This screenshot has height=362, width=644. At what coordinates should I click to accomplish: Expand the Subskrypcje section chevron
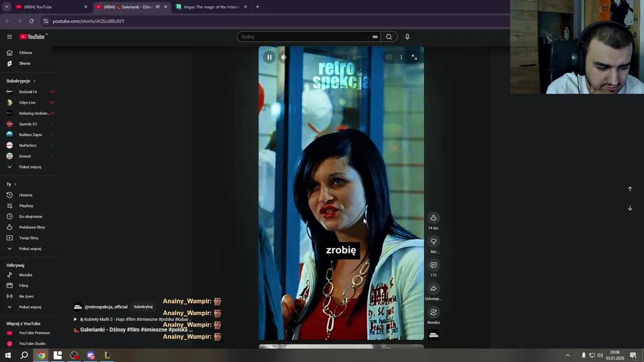pos(34,81)
